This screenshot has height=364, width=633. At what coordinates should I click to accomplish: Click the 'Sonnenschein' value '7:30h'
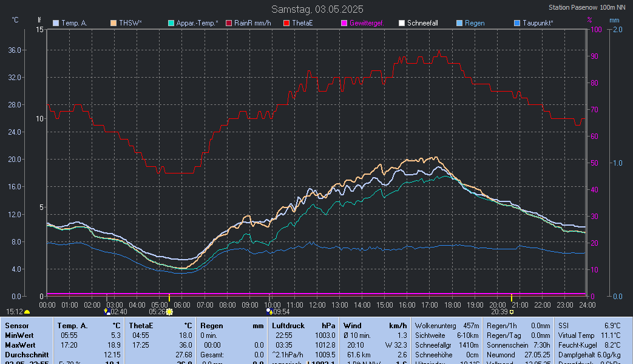pyautogui.click(x=541, y=345)
